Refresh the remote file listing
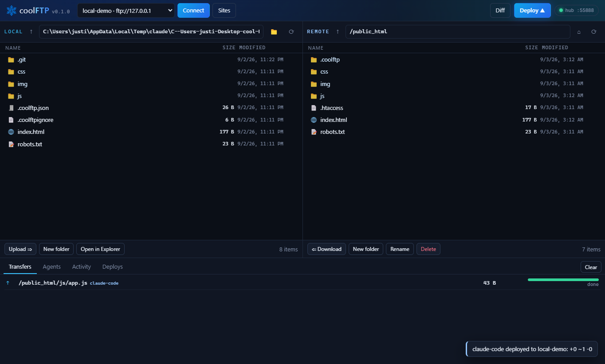Image resolution: width=605 pixels, height=364 pixels. point(593,32)
